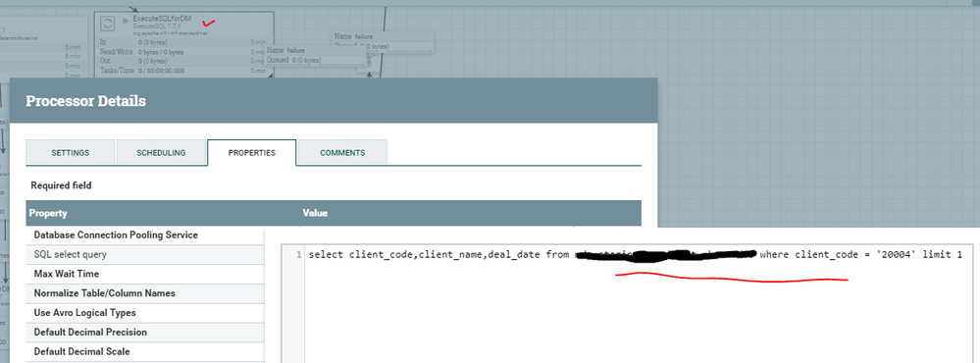
Task: Click the Value column header
Action: (315, 213)
